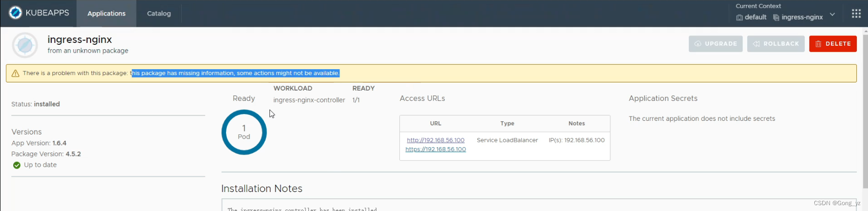Viewport: 868px width, 211px height.
Task: Click the IP(s): 192.168.56.100 note
Action: tap(577, 140)
